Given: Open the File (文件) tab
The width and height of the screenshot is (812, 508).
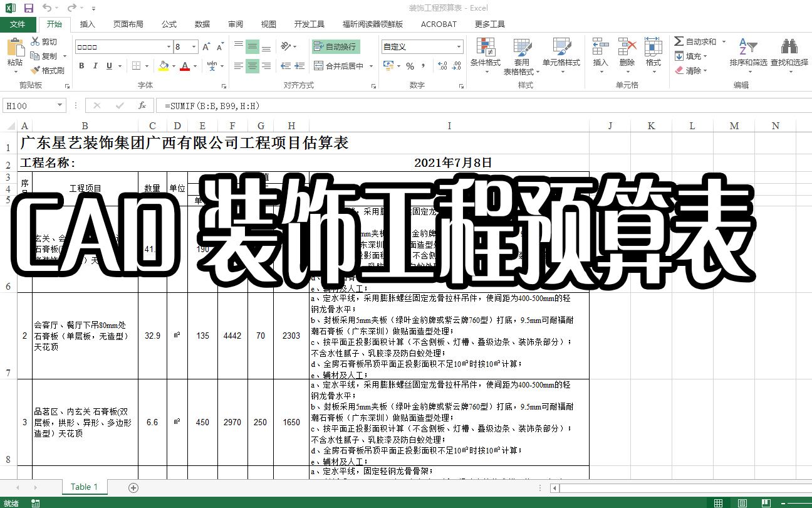Looking at the screenshot, I should [18, 24].
